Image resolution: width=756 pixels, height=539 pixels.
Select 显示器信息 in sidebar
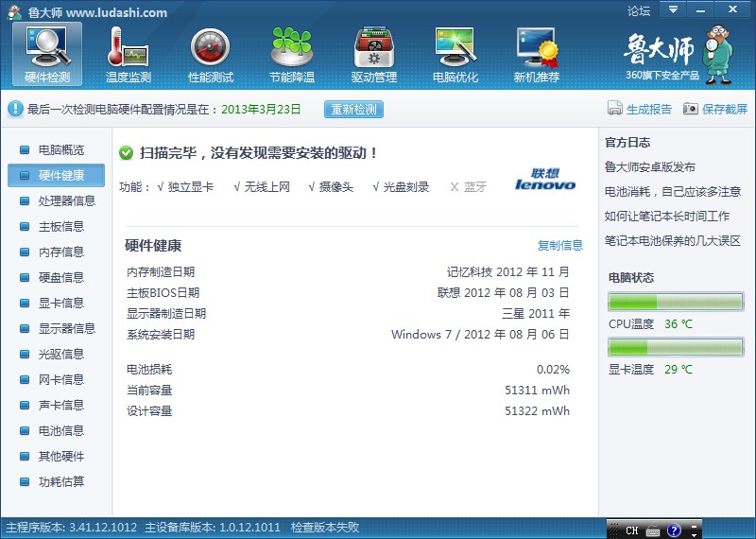click(x=56, y=329)
